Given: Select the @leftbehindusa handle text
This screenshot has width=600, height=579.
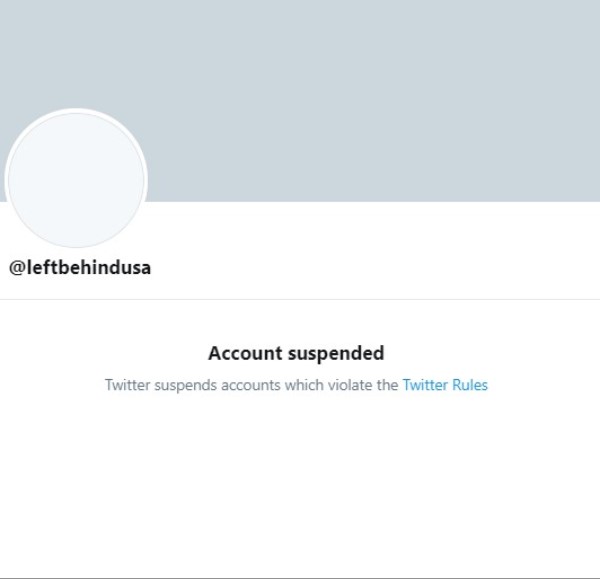Looking at the screenshot, I should [80, 267].
